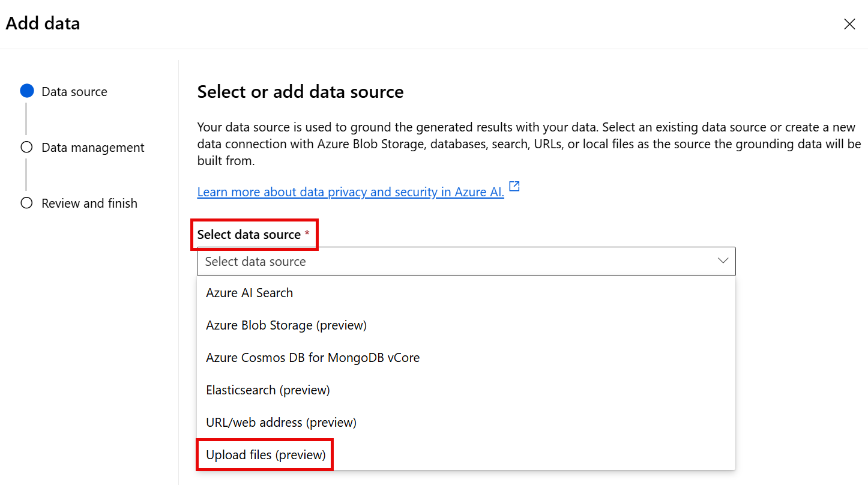The height and width of the screenshot is (485, 868).
Task: Collapse the data source dropdown chevron
Action: 723,261
